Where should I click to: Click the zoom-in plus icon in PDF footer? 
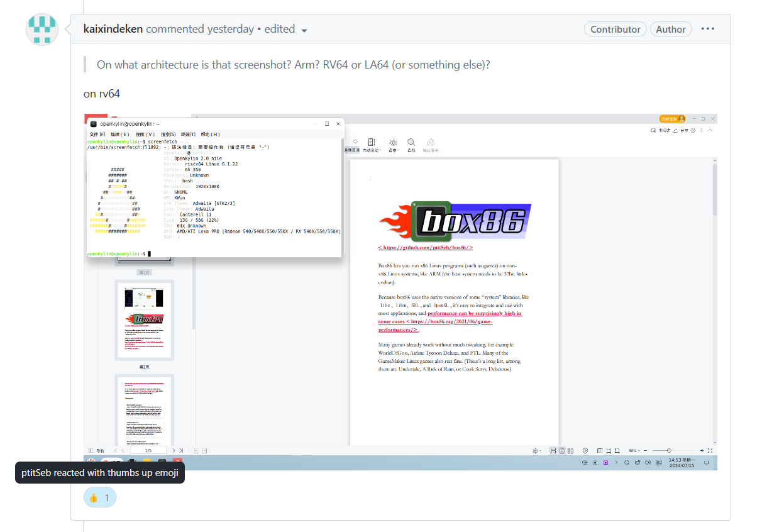[702, 450]
